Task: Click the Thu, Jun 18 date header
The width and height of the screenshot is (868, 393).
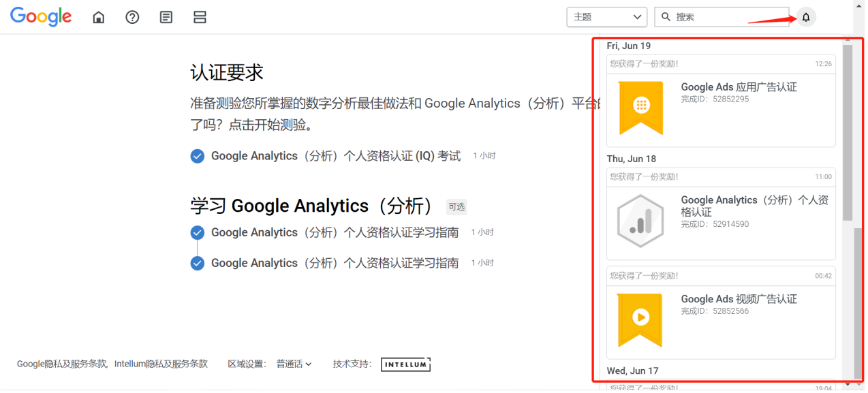Action: 632,159
